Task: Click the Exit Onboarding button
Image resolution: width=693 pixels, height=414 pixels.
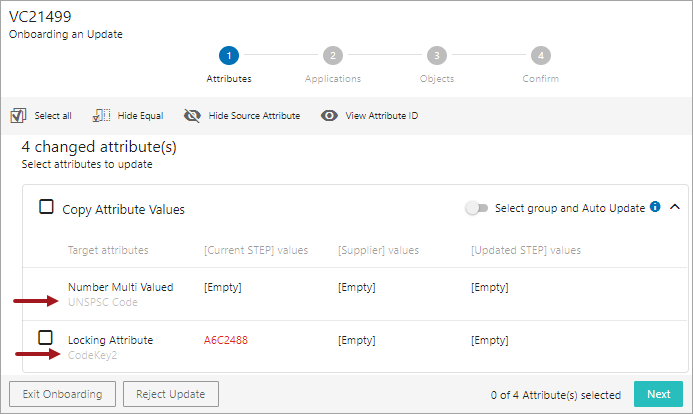Action: coord(62,394)
